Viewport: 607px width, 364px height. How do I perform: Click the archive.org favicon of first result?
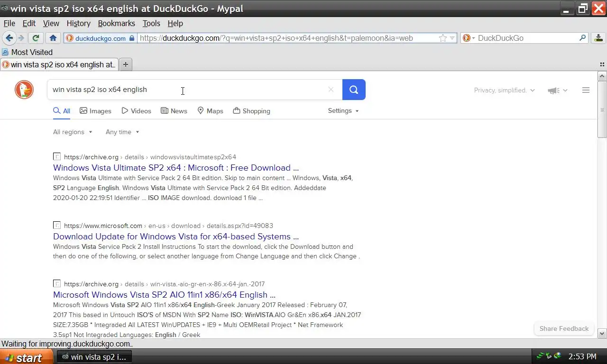tap(57, 157)
